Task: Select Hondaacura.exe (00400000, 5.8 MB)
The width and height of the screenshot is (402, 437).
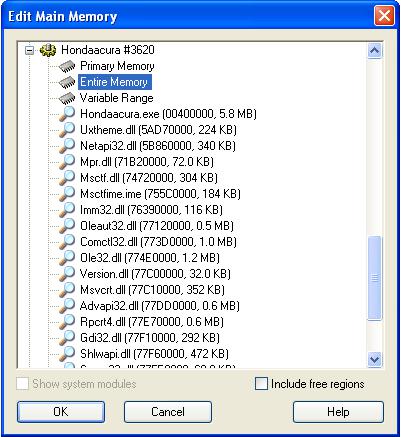Action: (x=168, y=114)
